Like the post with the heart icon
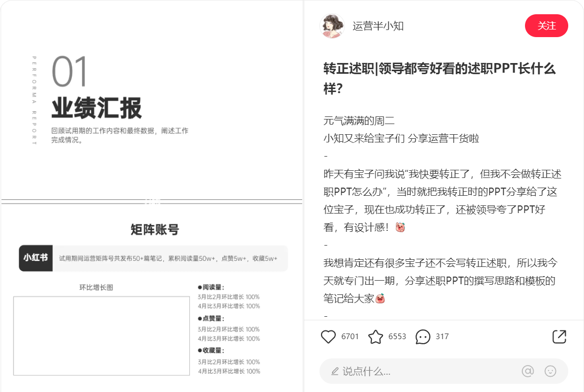This screenshot has width=584, height=392. pyautogui.click(x=328, y=337)
